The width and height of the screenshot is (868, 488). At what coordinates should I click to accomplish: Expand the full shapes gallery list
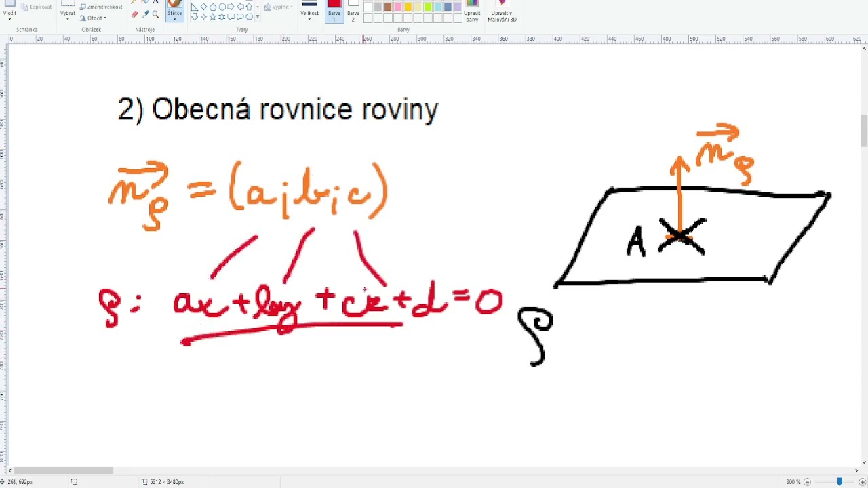(258, 16)
